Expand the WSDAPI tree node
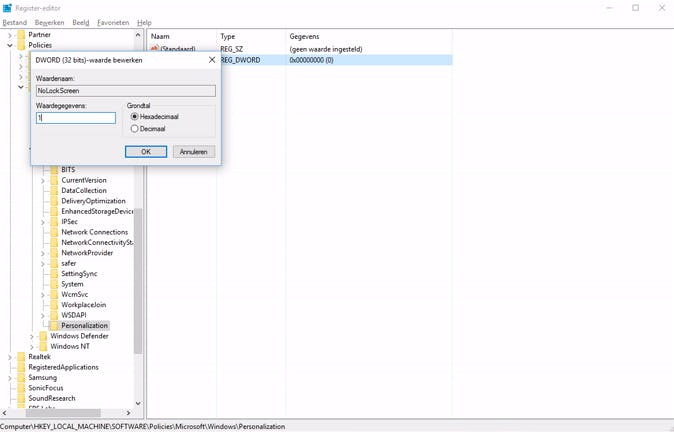 43,316
